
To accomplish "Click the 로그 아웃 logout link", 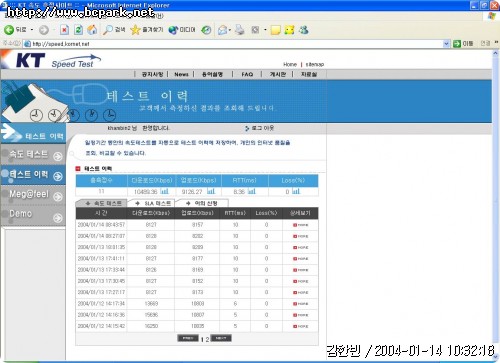I will point(260,128).
